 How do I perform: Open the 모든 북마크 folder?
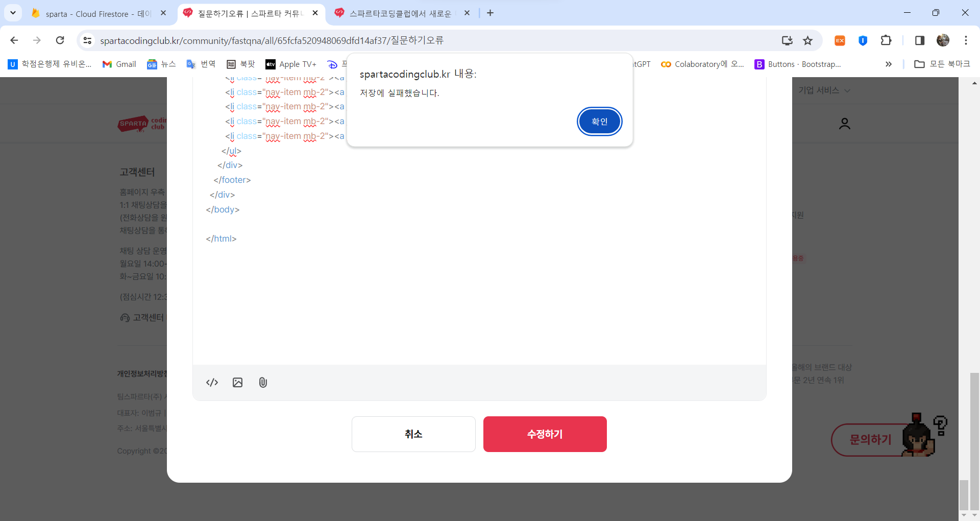coord(942,64)
